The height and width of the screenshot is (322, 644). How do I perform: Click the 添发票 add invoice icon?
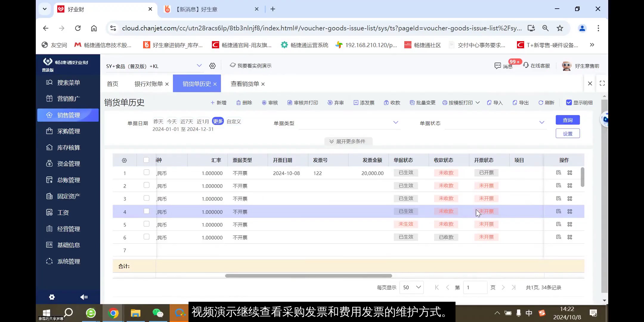coord(364,102)
